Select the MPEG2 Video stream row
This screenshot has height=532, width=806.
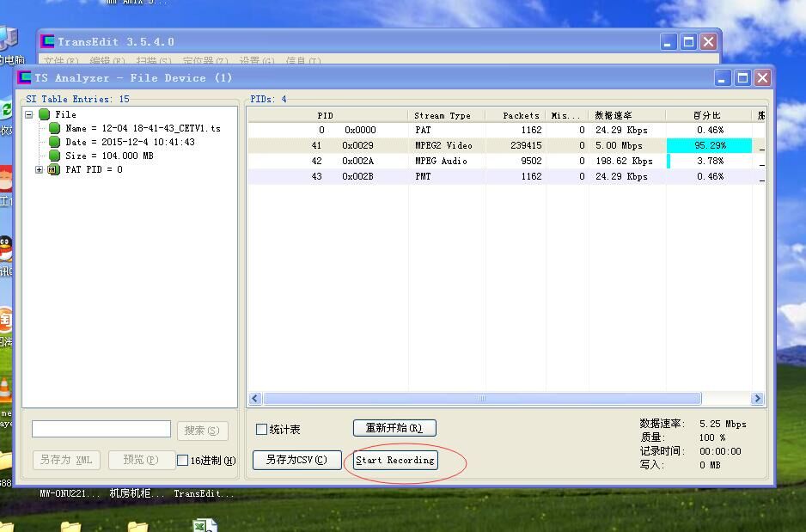coord(507,145)
